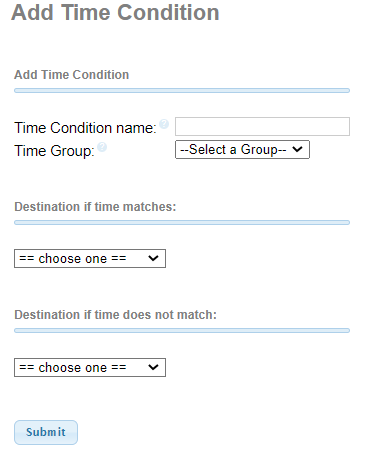This screenshot has height=467, width=375.
Task: Click help icon beside Time Condition name
Action: pyautogui.click(x=164, y=124)
